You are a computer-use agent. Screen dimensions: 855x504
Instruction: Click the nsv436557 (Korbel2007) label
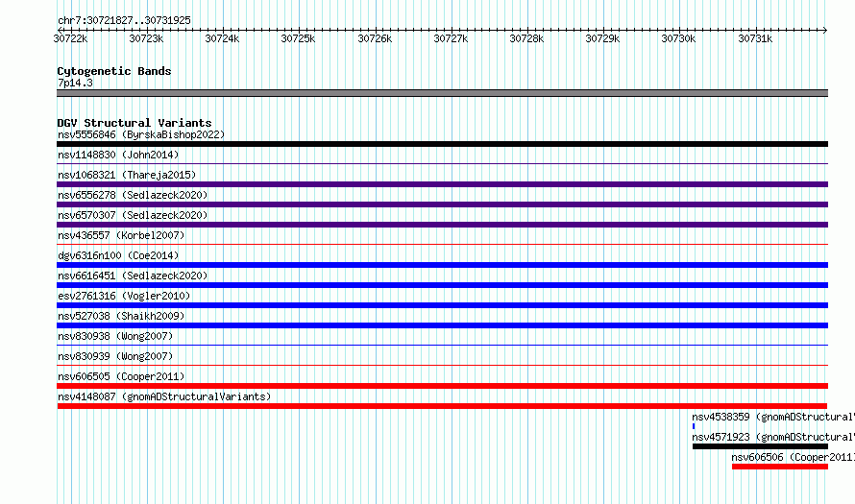coord(121,235)
